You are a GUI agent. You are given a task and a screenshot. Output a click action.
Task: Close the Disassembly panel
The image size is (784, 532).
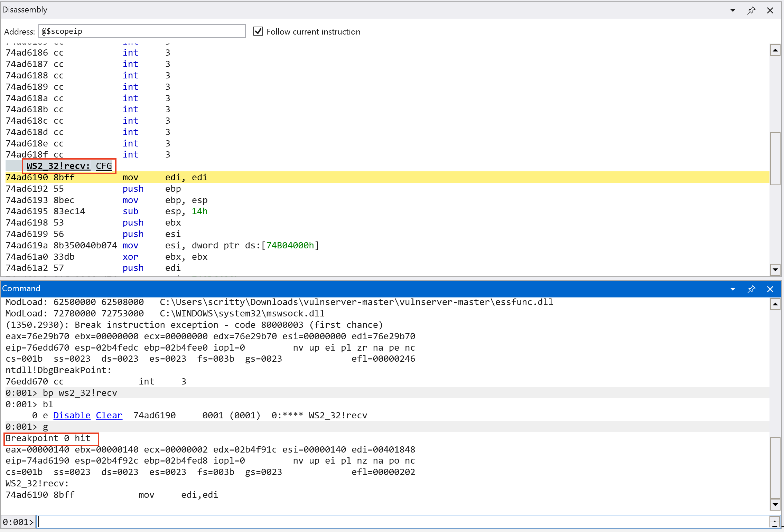click(770, 10)
